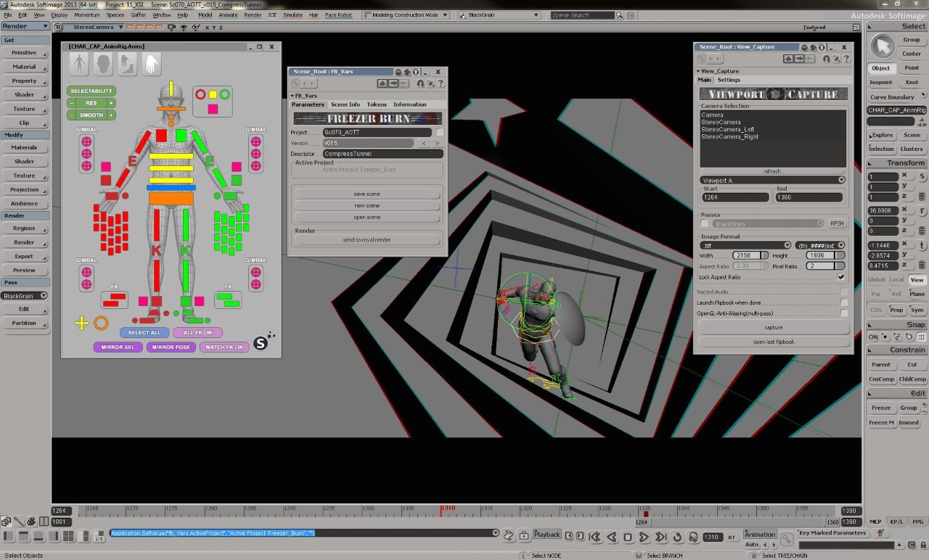Select the full-body view icon in rig panel
Screen dimensions: 929x560
(x=79, y=65)
